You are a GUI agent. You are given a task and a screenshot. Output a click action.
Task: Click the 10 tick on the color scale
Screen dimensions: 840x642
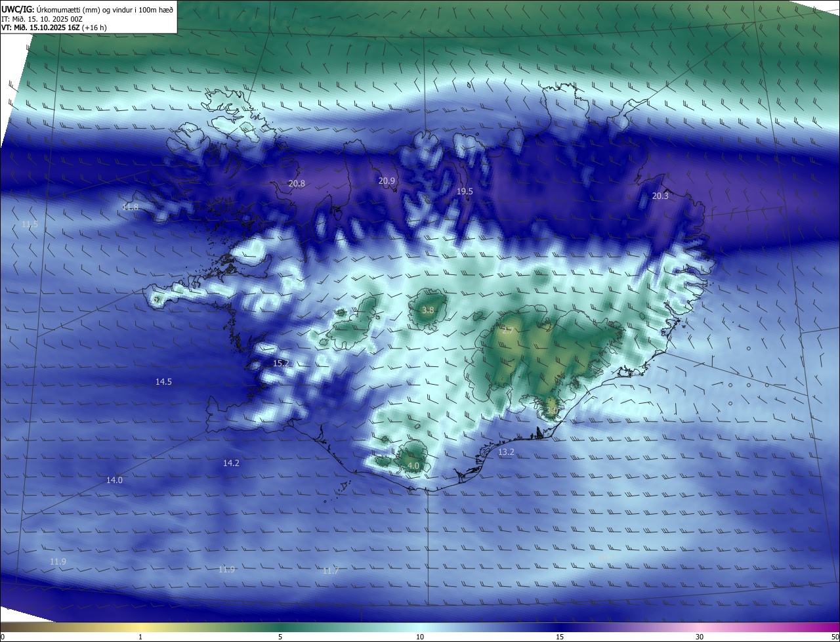tap(420, 637)
